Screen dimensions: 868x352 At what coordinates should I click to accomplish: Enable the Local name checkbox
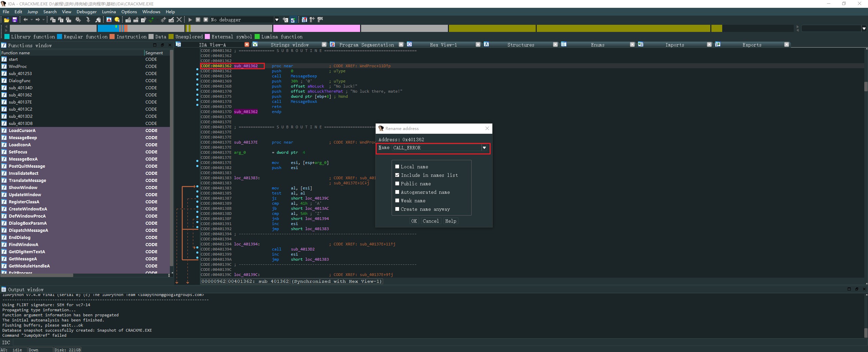pos(397,167)
